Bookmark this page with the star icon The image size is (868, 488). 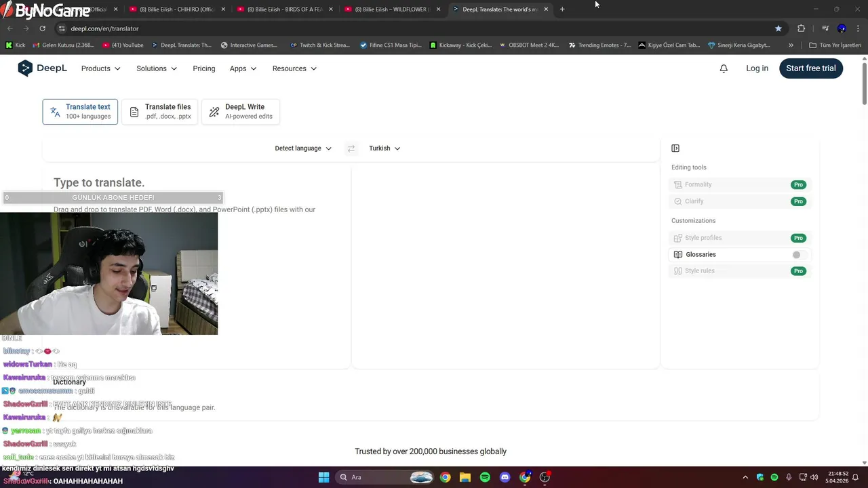778,28
